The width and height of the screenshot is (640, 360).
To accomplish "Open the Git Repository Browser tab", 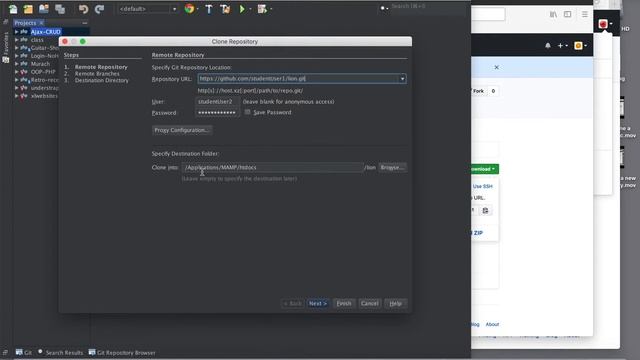I will click(x=122, y=352).
